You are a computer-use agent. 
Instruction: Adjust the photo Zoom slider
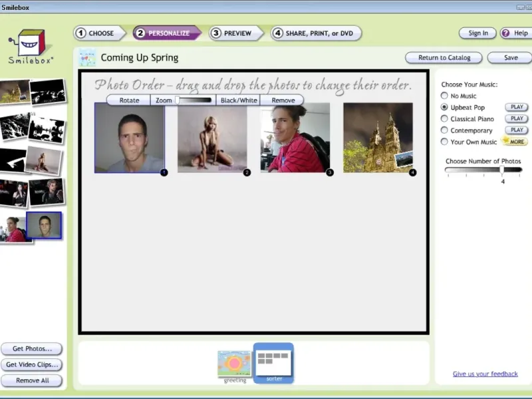click(194, 100)
